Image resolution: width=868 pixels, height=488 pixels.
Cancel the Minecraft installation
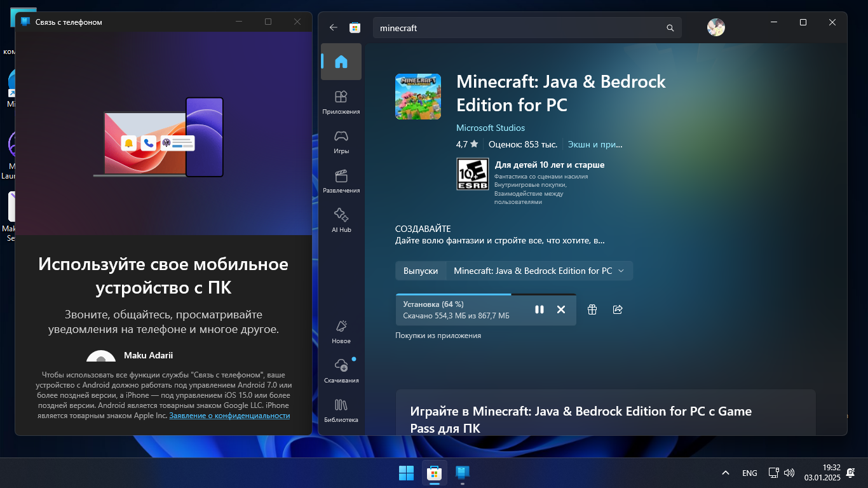click(x=561, y=309)
